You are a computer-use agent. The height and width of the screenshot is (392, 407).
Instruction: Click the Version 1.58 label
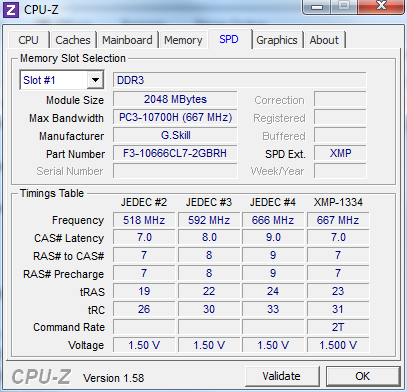pyautogui.click(x=113, y=378)
